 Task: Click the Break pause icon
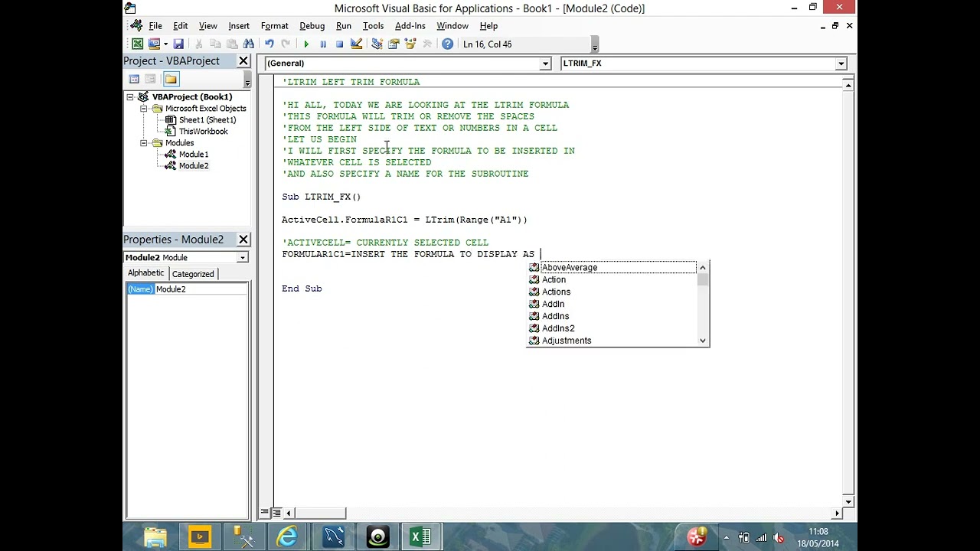coord(323,44)
